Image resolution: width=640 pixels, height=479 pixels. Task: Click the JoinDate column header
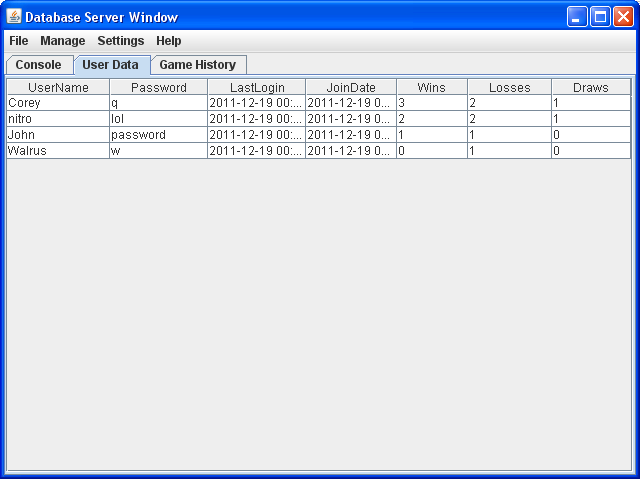[x=350, y=88]
